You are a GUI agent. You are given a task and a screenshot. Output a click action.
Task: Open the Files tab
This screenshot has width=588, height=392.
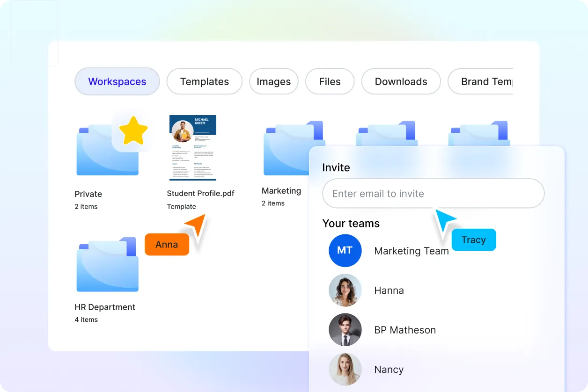[330, 81]
